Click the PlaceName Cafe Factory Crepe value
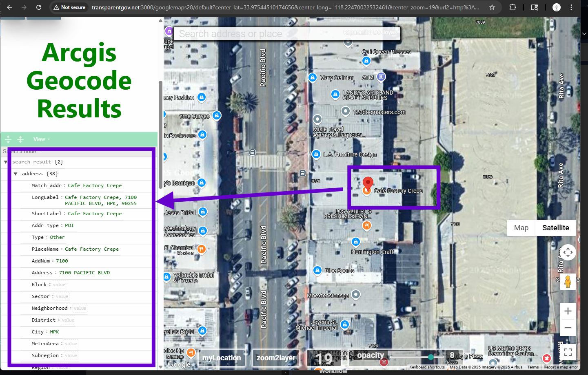The image size is (588, 375). click(x=92, y=249)
